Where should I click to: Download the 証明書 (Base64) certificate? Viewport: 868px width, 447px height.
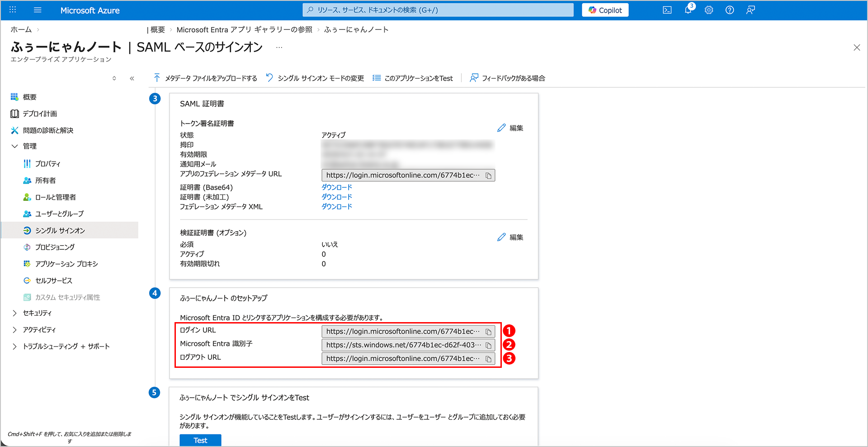click(336, 187)
